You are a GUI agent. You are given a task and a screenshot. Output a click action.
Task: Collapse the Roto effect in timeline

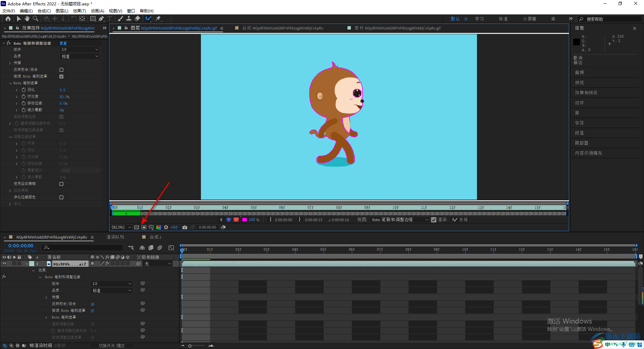[40, 277]
